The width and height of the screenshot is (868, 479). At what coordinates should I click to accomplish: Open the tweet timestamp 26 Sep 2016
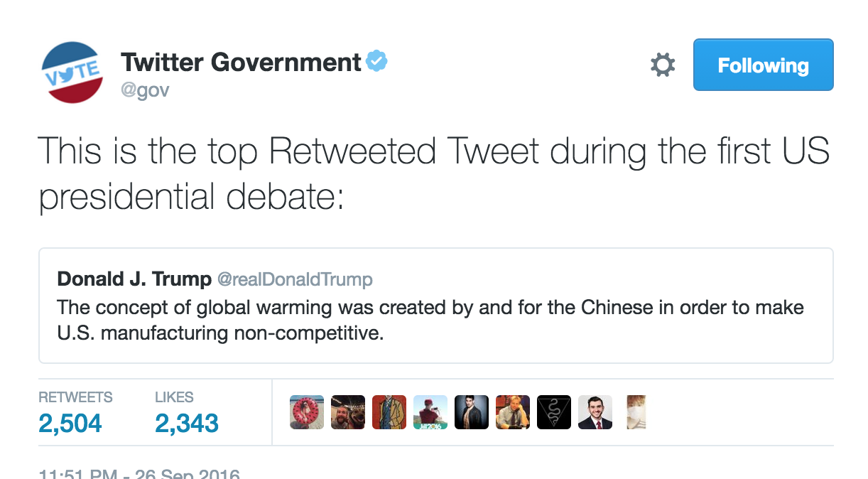(x=139, y=474)
